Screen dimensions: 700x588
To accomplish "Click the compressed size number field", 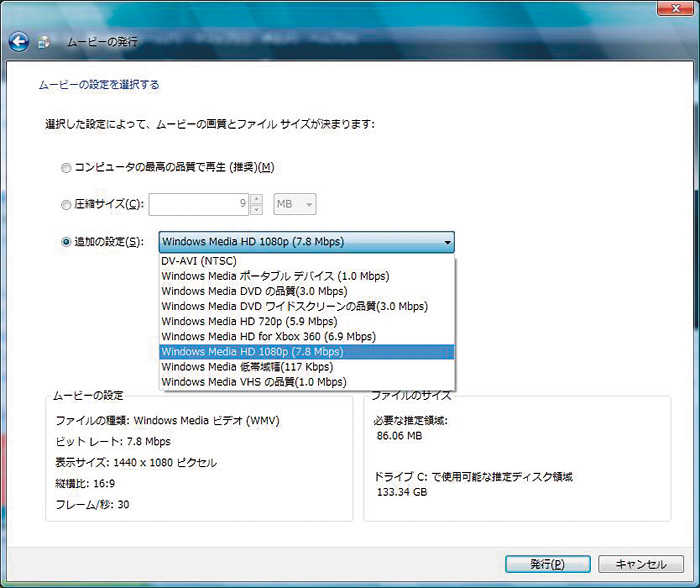I will pos(200,204).
